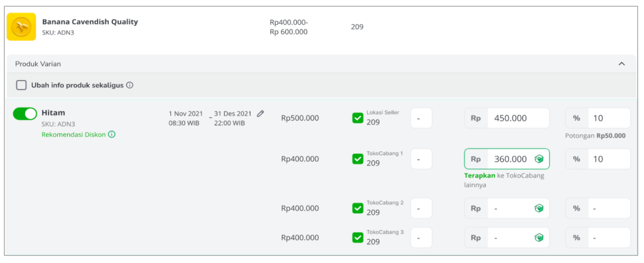Click the TokoCabang 2 price field location icon
Viewport: 644px width, 263px height.
pyautogui.click(x=539, y=208)
